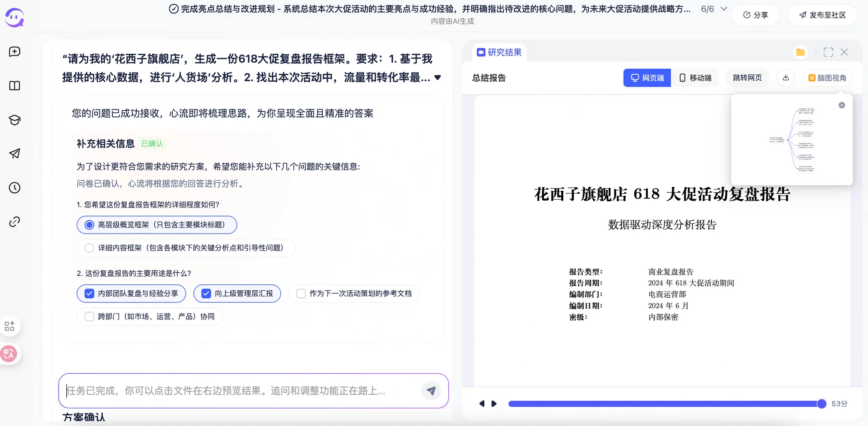This screenshot has height=426, width=868.
Task: Select the detailed content framework option
Action: [186, 248]
